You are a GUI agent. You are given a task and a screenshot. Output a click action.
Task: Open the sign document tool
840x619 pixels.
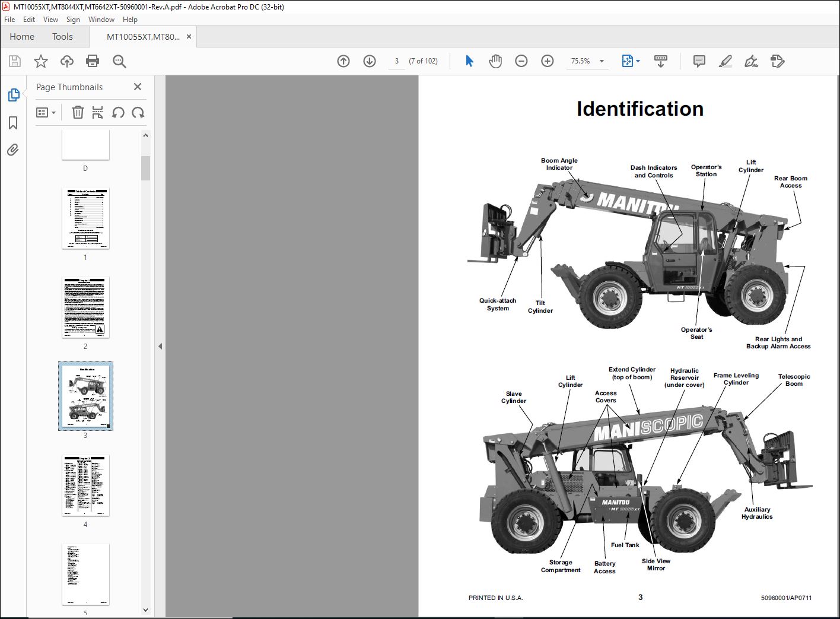tap(751, 61)
